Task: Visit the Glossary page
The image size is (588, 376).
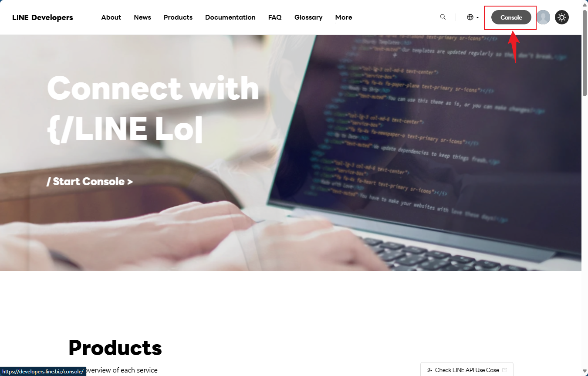Action: (x=308, y=17)
